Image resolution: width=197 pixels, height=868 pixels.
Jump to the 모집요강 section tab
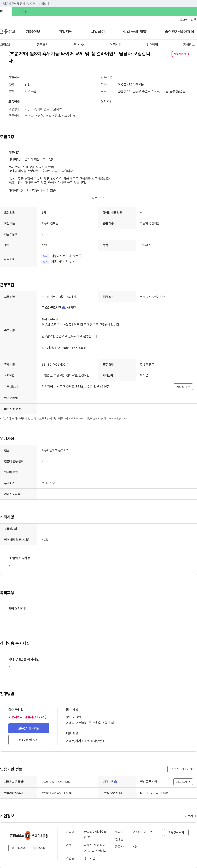click(x=6, y=45)
